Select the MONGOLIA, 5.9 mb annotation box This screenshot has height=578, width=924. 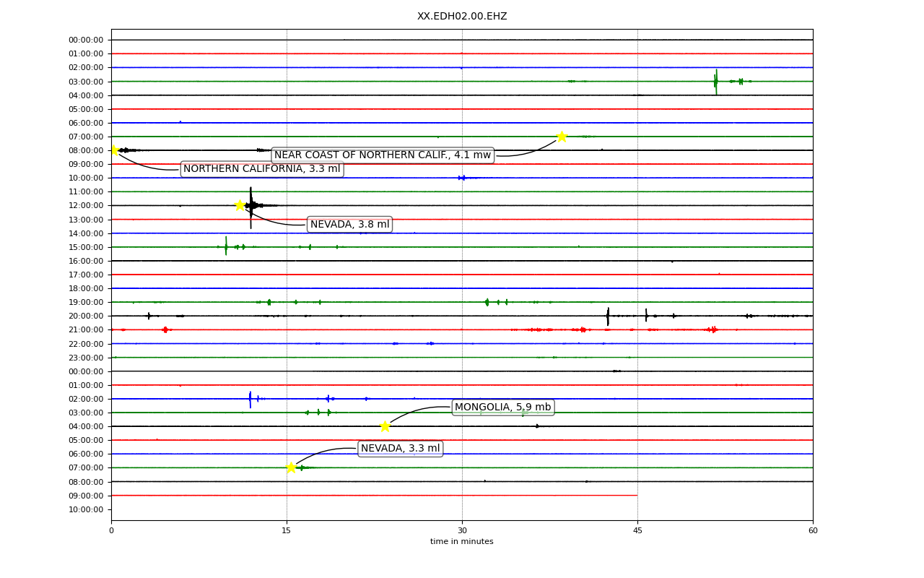click(x=503, y=407)
